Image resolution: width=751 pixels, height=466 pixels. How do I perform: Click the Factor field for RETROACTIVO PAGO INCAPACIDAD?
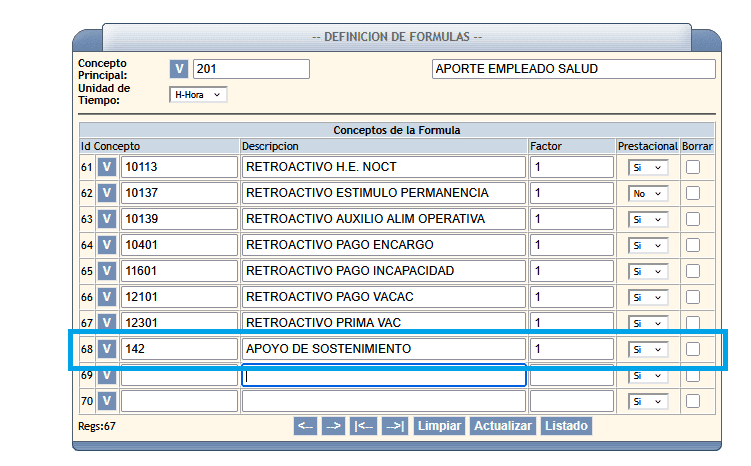tap(571, 271)
